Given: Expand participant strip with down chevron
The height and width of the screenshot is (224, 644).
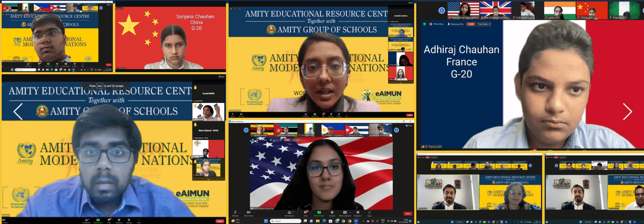Looking at the screenshot, I should (x=209, y=179).
